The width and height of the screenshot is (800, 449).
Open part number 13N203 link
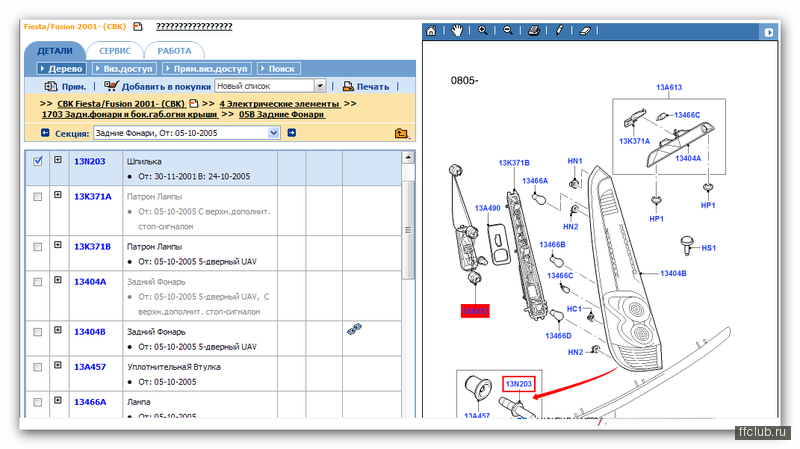[90, 161]
